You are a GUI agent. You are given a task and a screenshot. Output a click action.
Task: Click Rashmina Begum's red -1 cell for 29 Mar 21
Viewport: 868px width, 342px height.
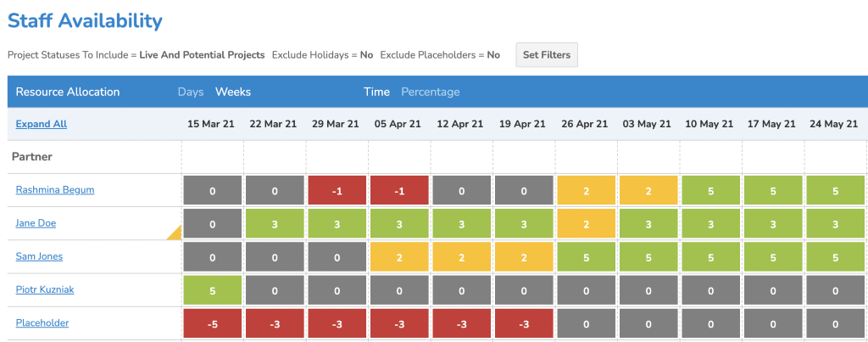(337, 191)
